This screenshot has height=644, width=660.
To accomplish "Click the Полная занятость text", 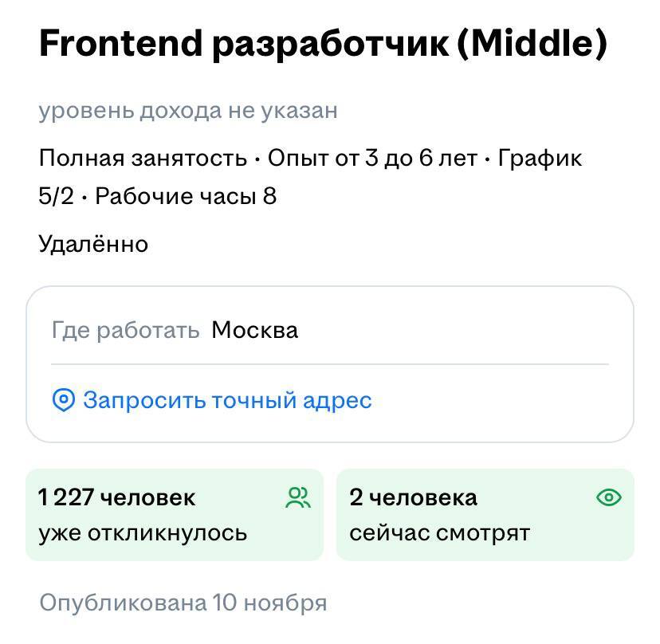I will (x=143, y=159).
